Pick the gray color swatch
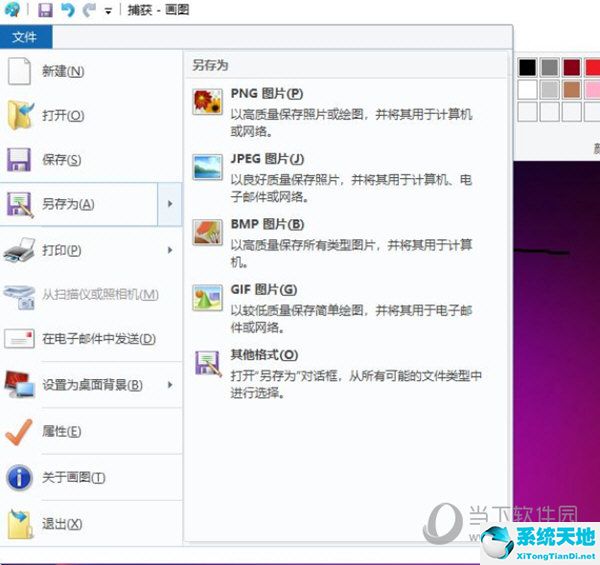The height and width of the screenshot is (565, 600). [x=549, y=68]
